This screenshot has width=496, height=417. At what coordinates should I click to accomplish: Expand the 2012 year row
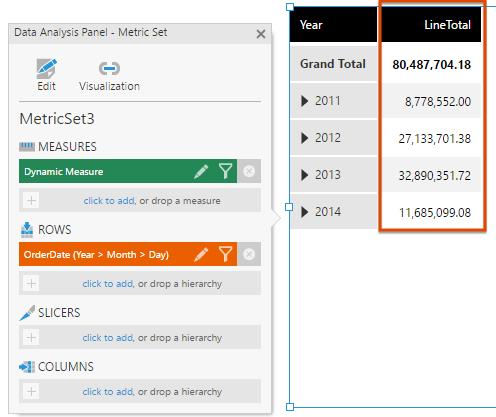304,138
